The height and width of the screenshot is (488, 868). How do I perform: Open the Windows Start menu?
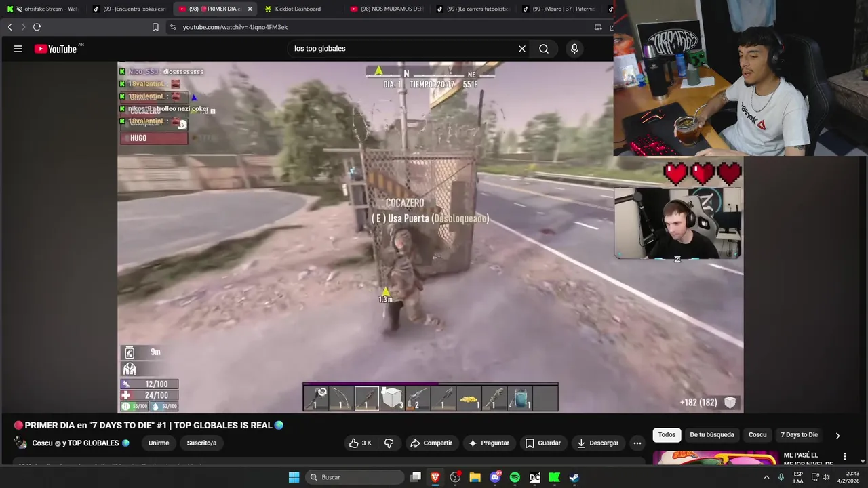click(294, 477)
